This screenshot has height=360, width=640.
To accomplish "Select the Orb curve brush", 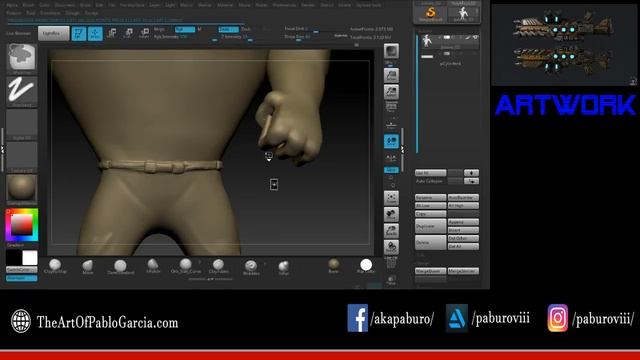I will point(186,266).
